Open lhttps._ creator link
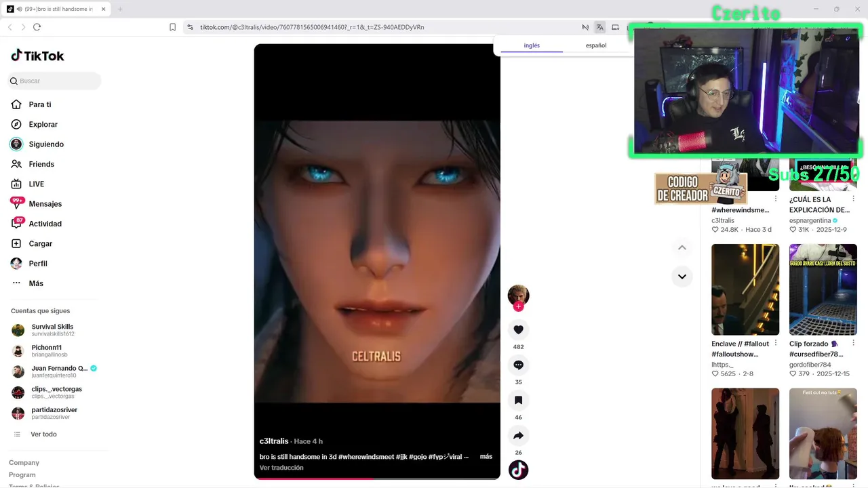The height and width of the screenshot is (488, 868). pyautogui.click(x=722, y=365)
